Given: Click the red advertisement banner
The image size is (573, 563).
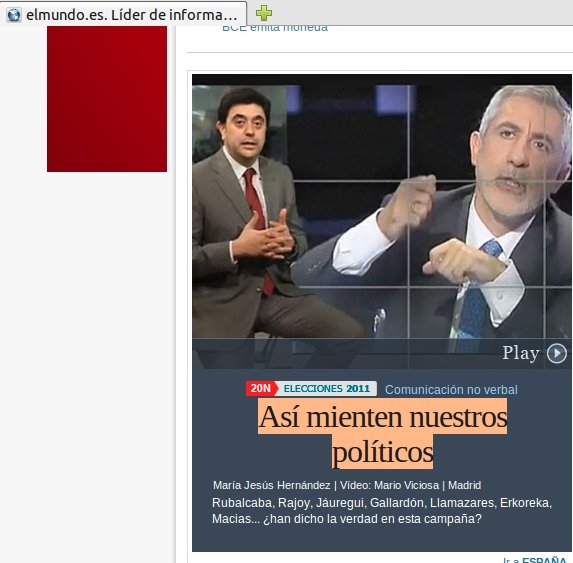Looking at the screenshot, I should pos(107,99).
